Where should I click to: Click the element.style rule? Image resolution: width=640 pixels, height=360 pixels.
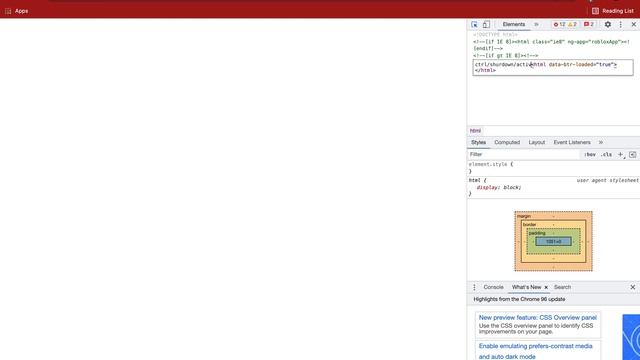click(x=491, y=164)
